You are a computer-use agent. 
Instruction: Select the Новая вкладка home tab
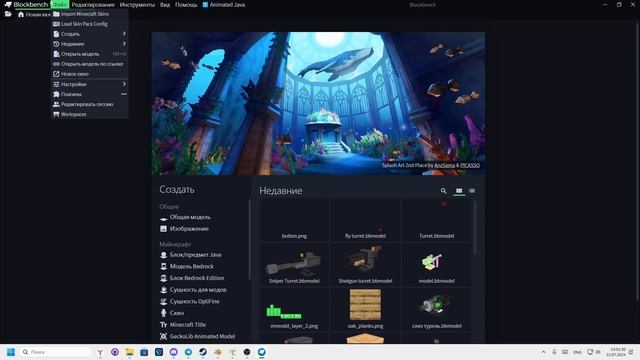tap(34, 14)
